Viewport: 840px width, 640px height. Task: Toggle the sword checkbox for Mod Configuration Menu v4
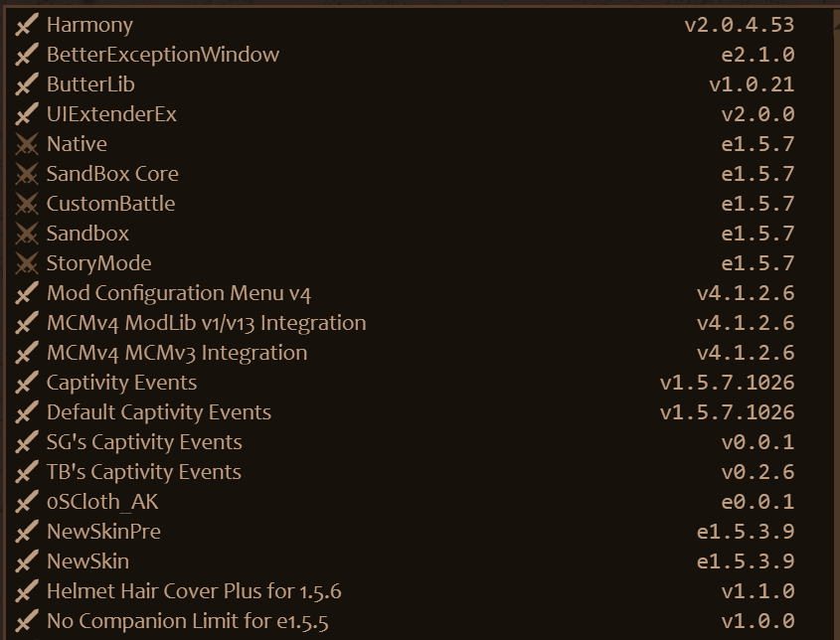[27, 293]
